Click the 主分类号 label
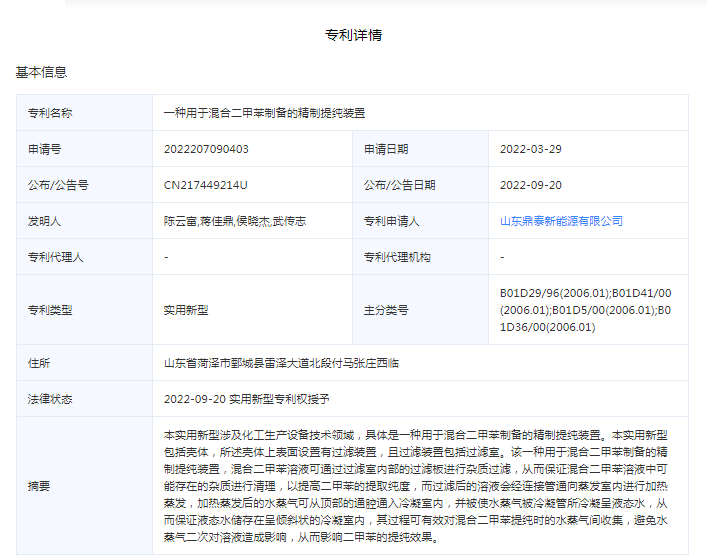 pyautogui.click(x=386, y=310)
